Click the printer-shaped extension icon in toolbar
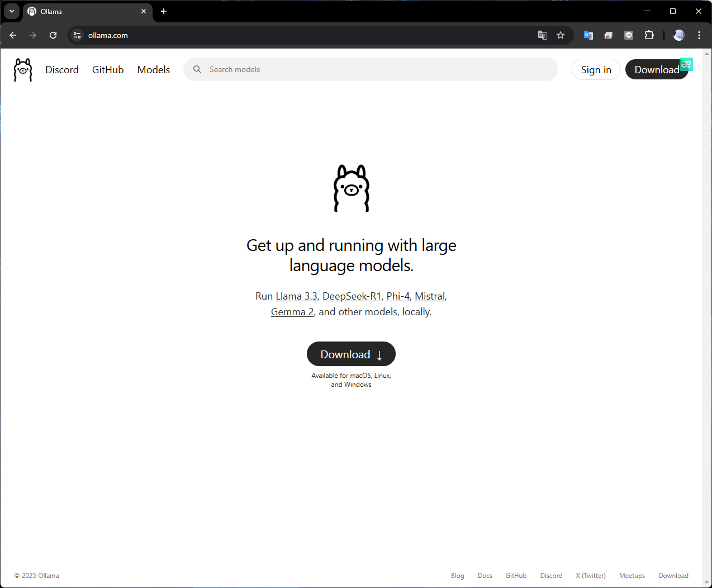712x588 pixels. (609, 35)
